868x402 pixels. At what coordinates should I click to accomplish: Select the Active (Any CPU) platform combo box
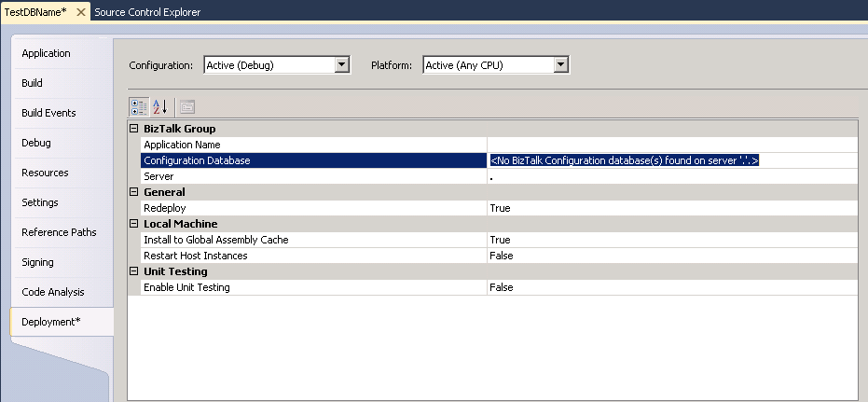(x=496, y=64)
